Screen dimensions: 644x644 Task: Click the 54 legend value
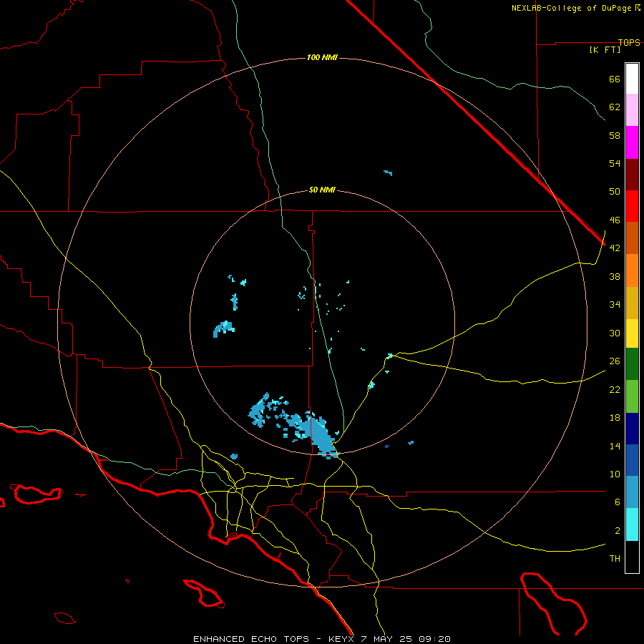615,163
